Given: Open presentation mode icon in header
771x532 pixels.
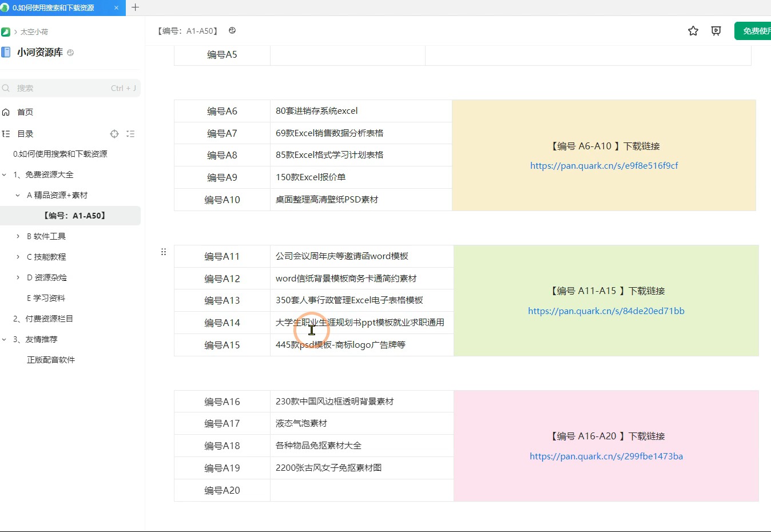Looking at the screenshot, I should [x=716, y=31].
